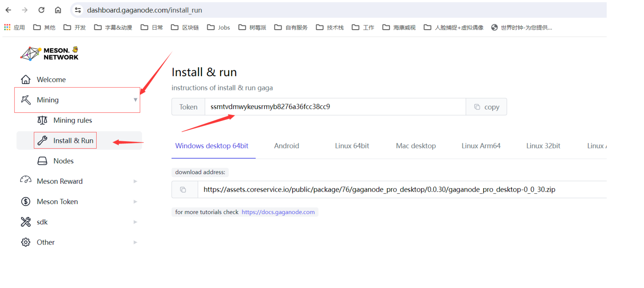Click the Meson Network logo

pyautogui.click(x=49, y=54)
